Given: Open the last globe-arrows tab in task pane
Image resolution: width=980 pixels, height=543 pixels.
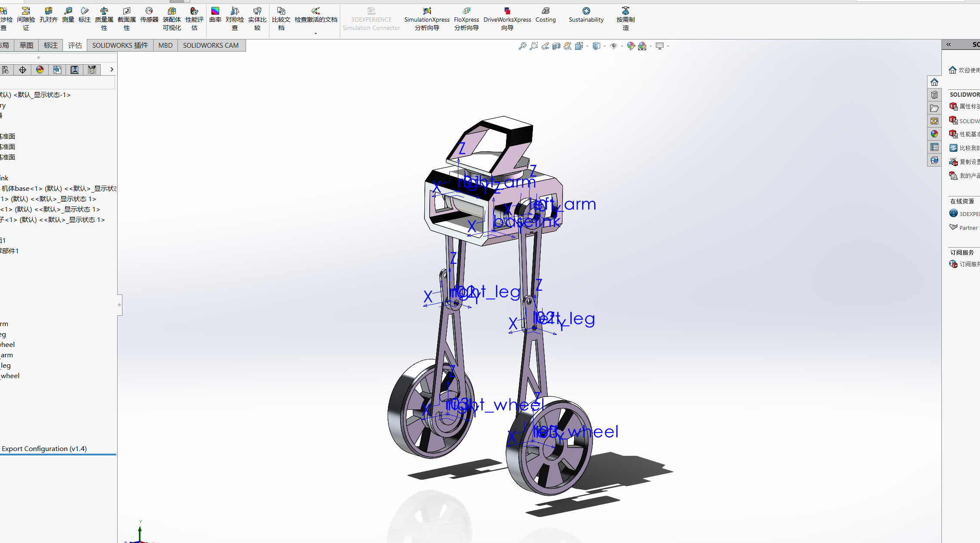Looking at the screenshot, I should pos(934,160).
